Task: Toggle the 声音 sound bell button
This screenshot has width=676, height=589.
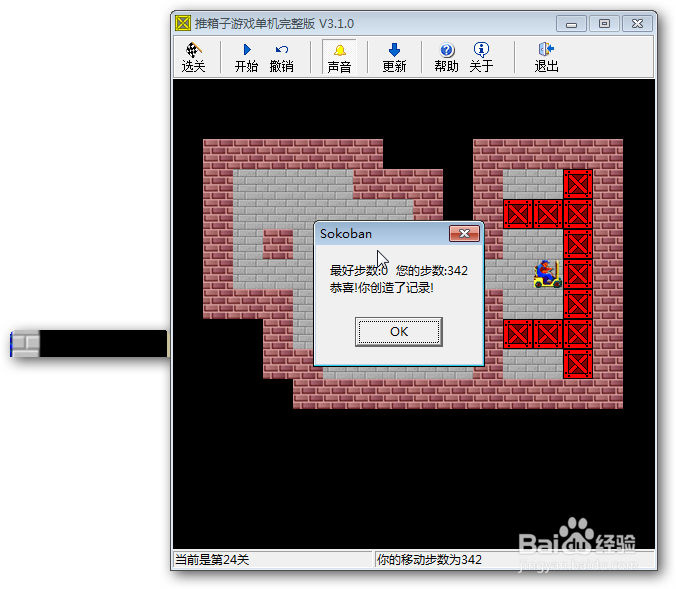Action: tap(339, 57)
